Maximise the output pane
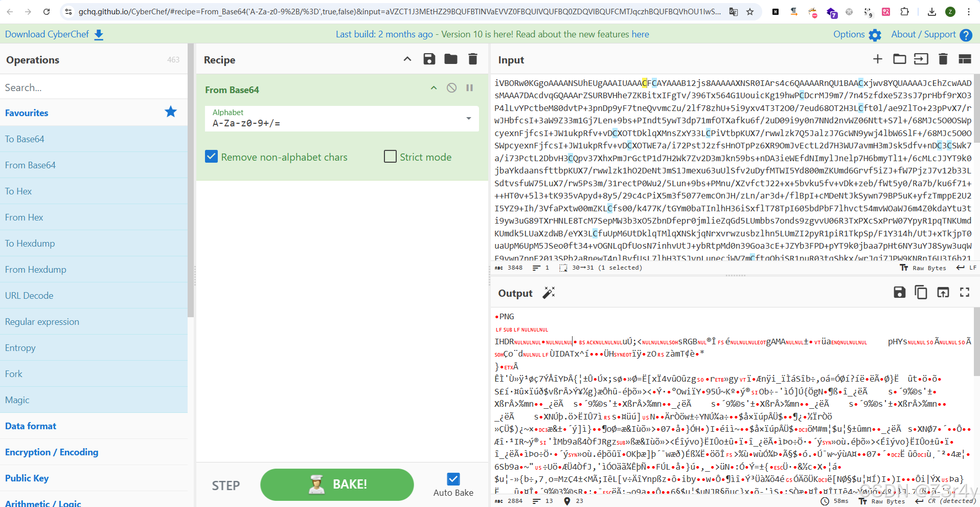This screenshot has height=507, width=980. coord(965,292)
